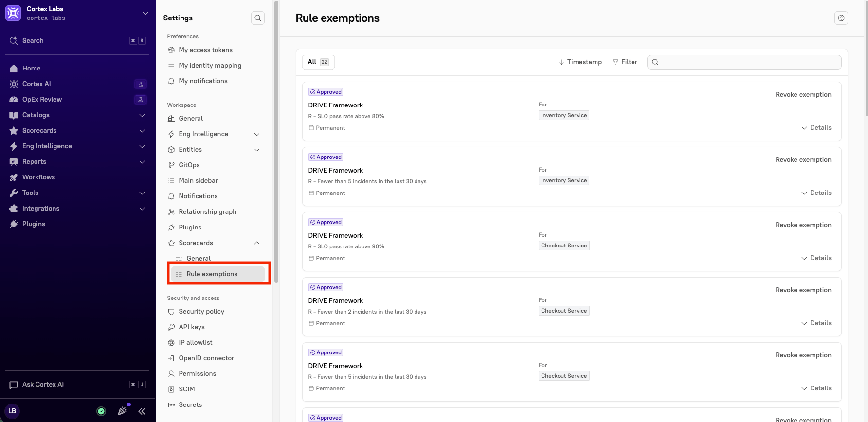Sort exemptions by Timestamp
The height and width of the screenshot is (422, 868).
580,62
